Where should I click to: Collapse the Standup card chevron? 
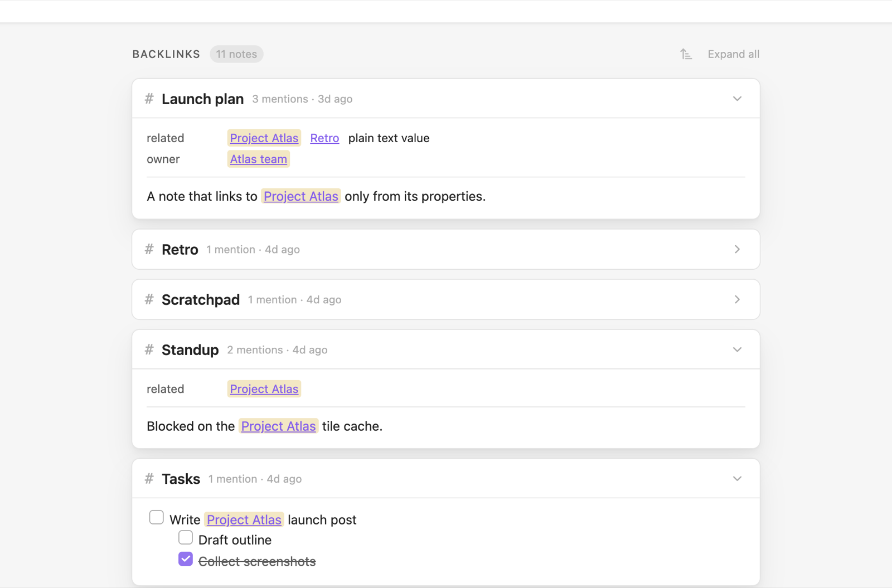pyautogui.click(x=737, y=349)
